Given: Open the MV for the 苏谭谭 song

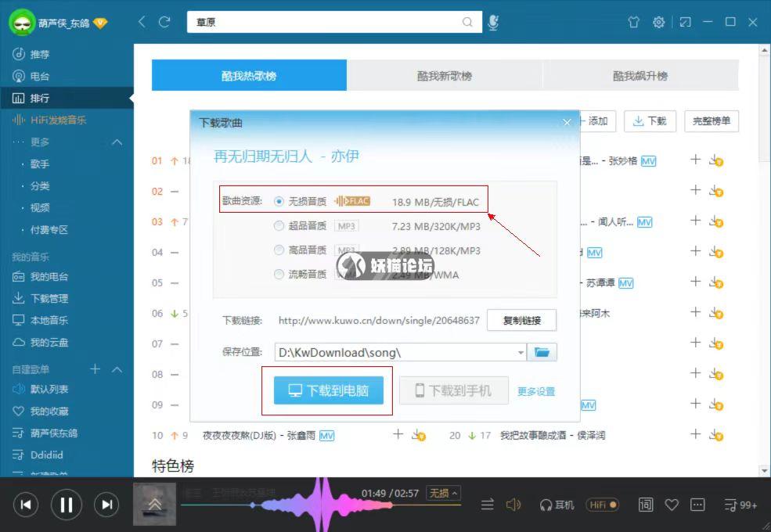Looking at the screenshot, I should click(625, 283).
